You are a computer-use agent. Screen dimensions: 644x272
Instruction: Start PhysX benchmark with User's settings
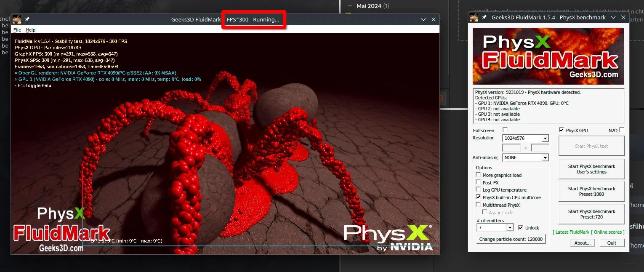coord(591,169)
